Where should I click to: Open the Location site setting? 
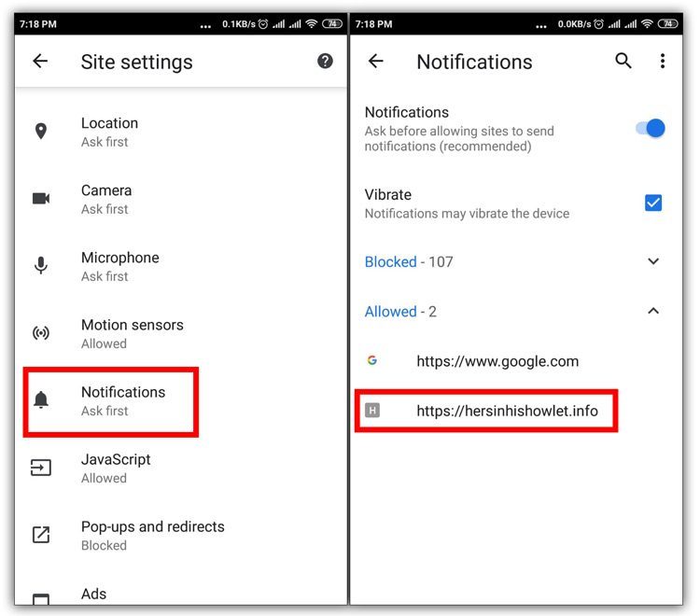[x=181, y=132]
